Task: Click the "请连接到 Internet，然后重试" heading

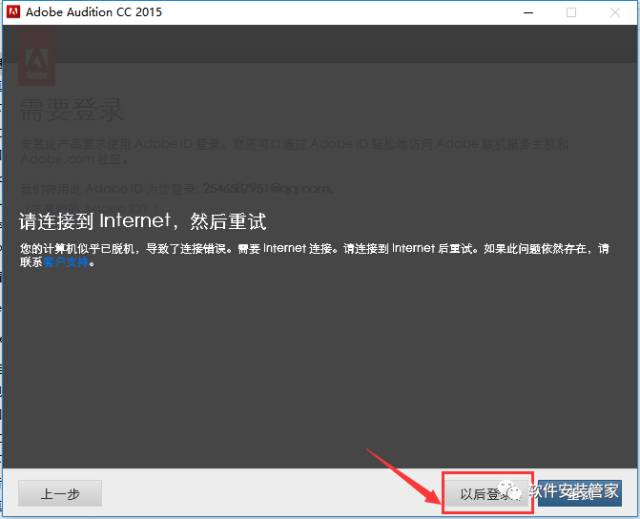Action: pos(143,219)
